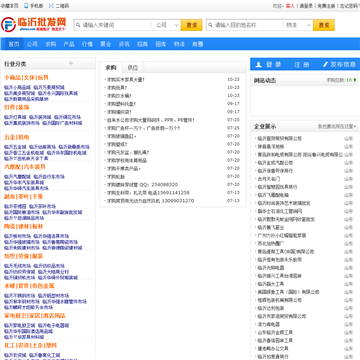Switch to the 供应 tab
This screenshot has width=360, height=360.
[x=132, y=68]
